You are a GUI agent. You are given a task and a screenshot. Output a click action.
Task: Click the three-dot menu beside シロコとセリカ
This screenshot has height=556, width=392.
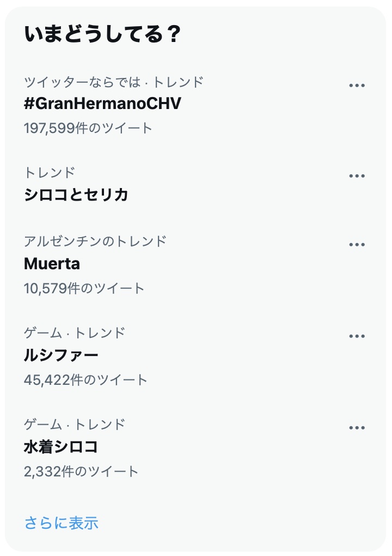pyautogui.click(x=357, y=176)
